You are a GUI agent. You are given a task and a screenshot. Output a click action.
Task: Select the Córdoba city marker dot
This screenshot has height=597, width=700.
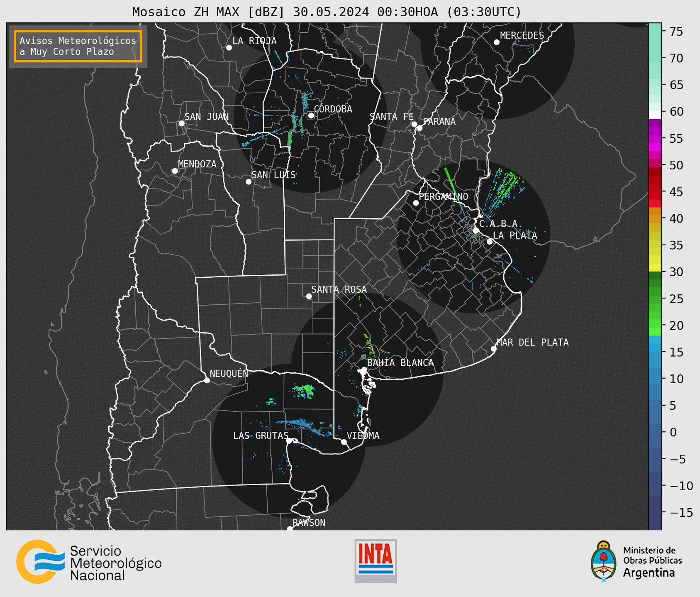point(311,115)
